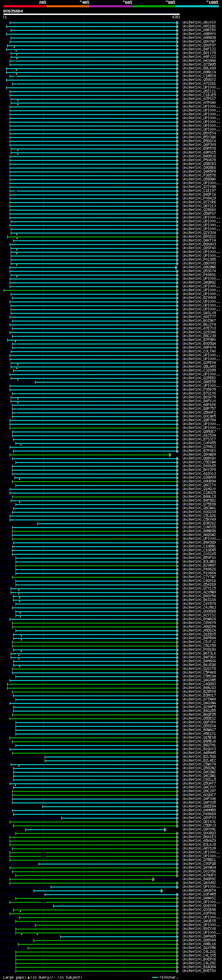Select the UniRef100_A1C534 label

199,435
